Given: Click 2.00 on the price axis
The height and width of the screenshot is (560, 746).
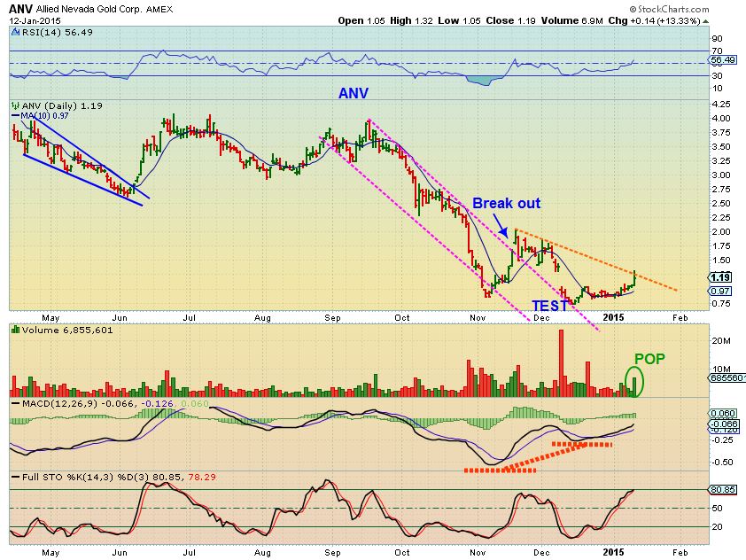Looking at the screenshot, I should click(721, 231).
